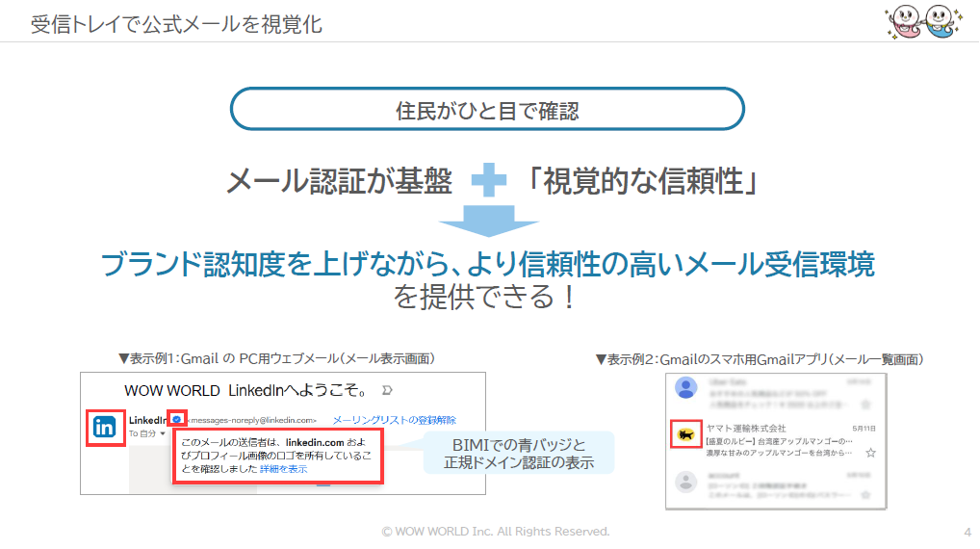This screenshot has width=980, height=549.
Task: Open the メーリングリストの登録解除 link
Action: pos(394,420)
